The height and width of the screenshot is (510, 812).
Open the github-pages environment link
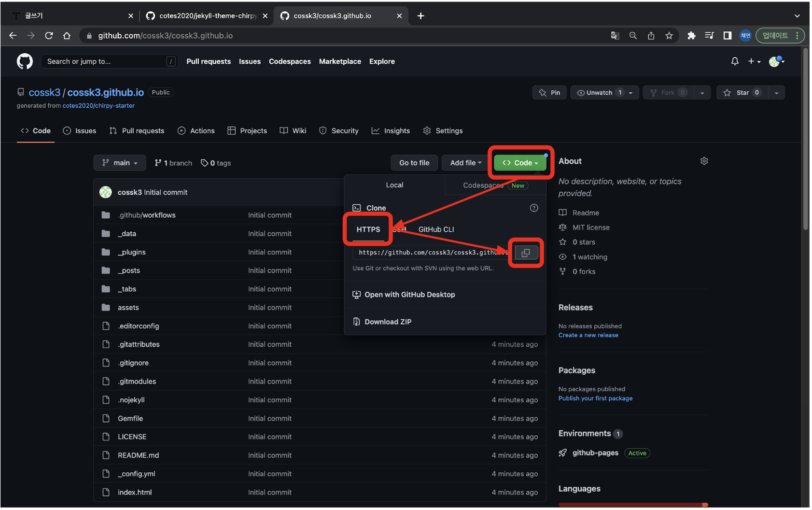point(595,453)
